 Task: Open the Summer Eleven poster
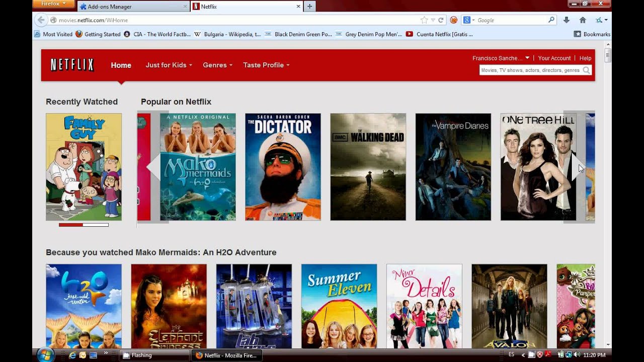click(x=339, y=306)
